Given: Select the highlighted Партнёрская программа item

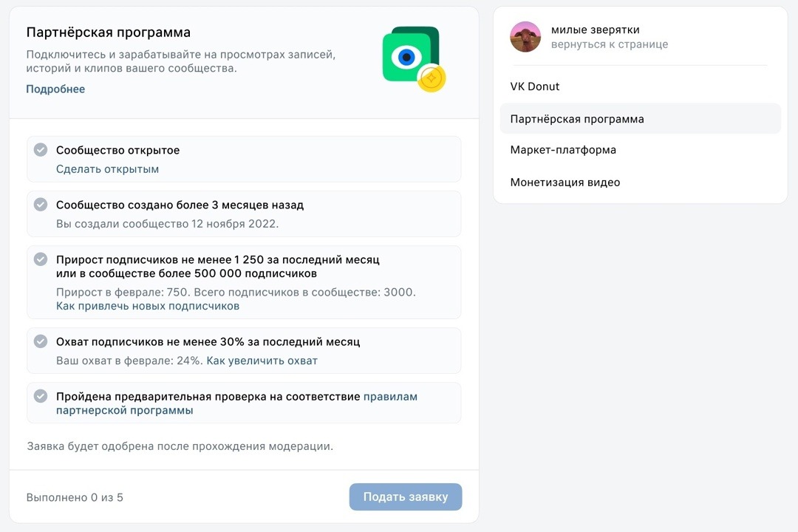Looking at the screenshot, I should coord(577,118).
